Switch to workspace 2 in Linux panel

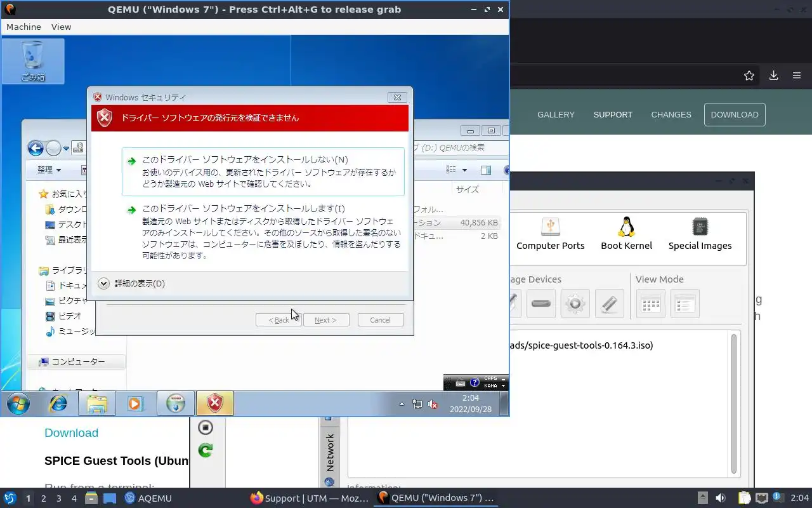[43, 498]
